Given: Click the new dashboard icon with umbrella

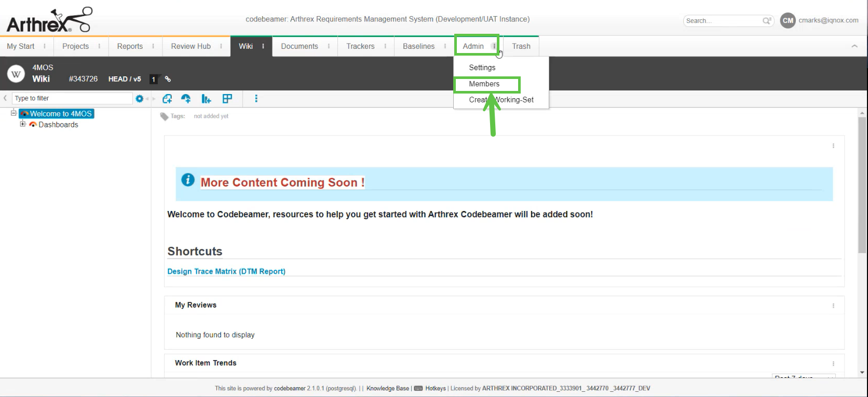Looking at the screenshot, I should pyautogui.click(x=186, y=99).
